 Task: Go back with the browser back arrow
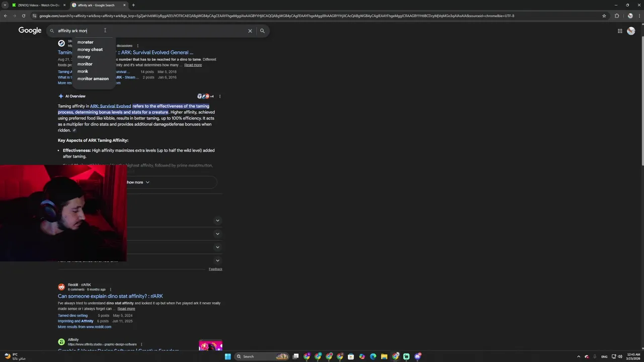click(6, 16)
